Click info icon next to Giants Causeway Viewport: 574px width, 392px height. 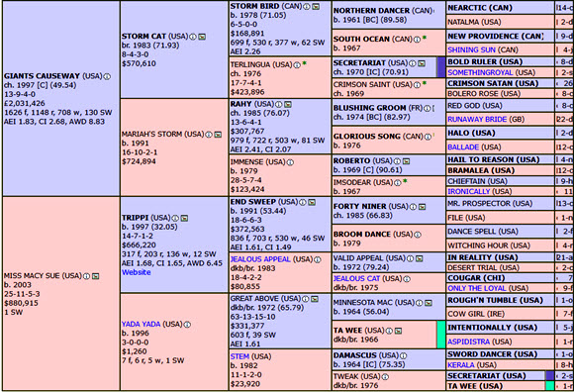click(x=107, y=76)
